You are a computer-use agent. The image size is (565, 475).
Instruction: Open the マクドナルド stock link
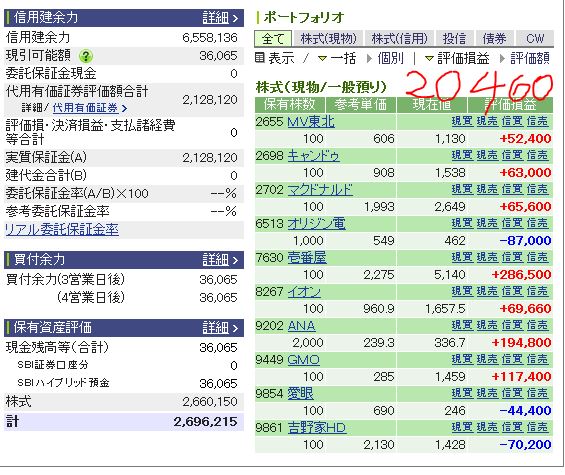(320, 190)
